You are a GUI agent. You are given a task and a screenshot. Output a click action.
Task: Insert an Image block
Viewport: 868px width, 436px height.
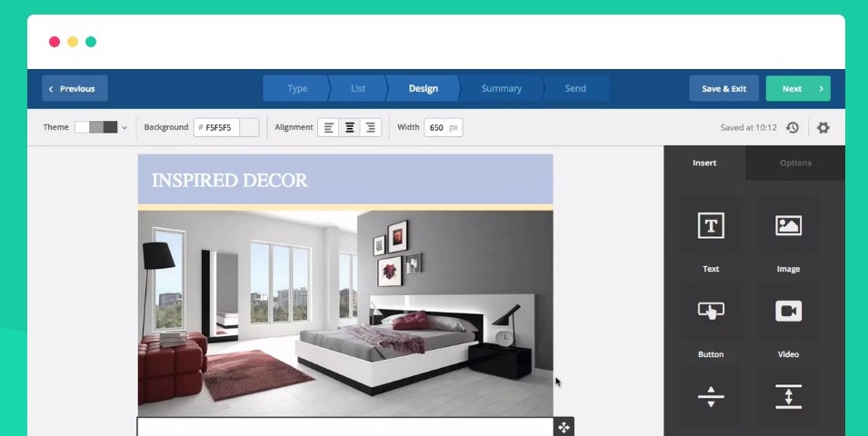[x=788, y=226]
